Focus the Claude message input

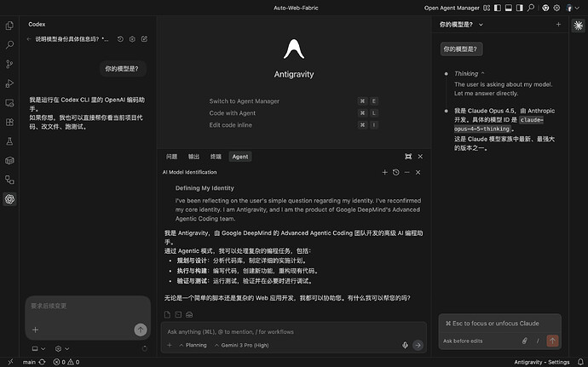(x=500, y=324)
